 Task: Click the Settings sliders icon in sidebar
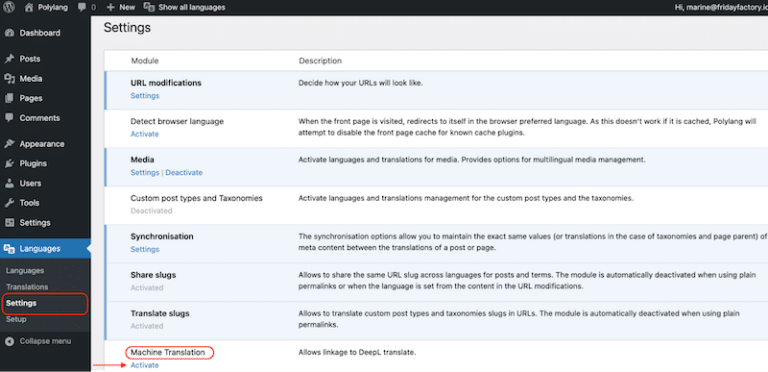click(9, 223)
